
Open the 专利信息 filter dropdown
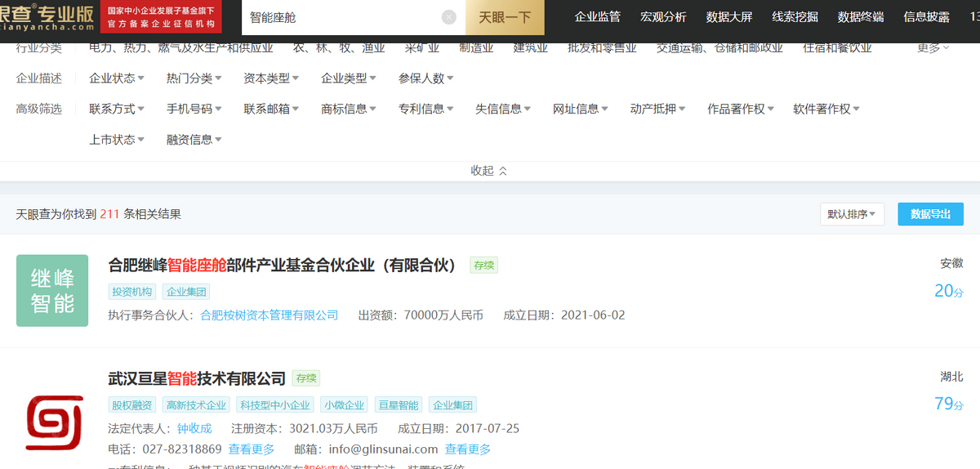(x=425, y=109)
